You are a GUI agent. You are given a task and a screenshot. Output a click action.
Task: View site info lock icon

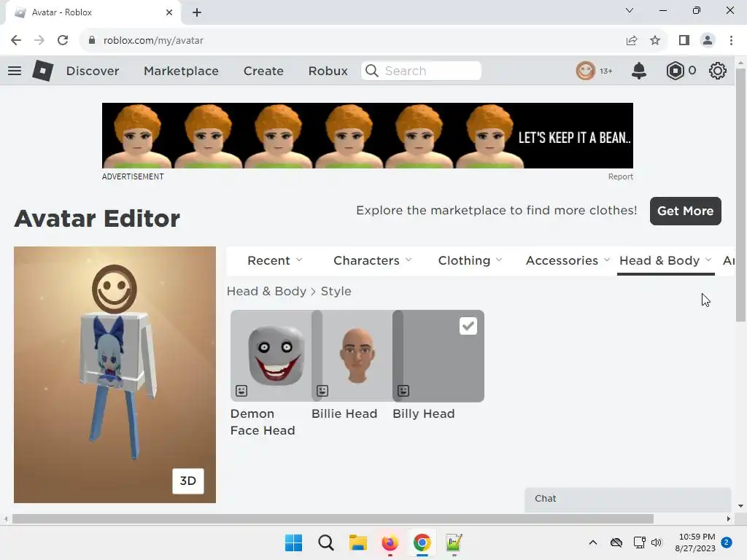92,41
